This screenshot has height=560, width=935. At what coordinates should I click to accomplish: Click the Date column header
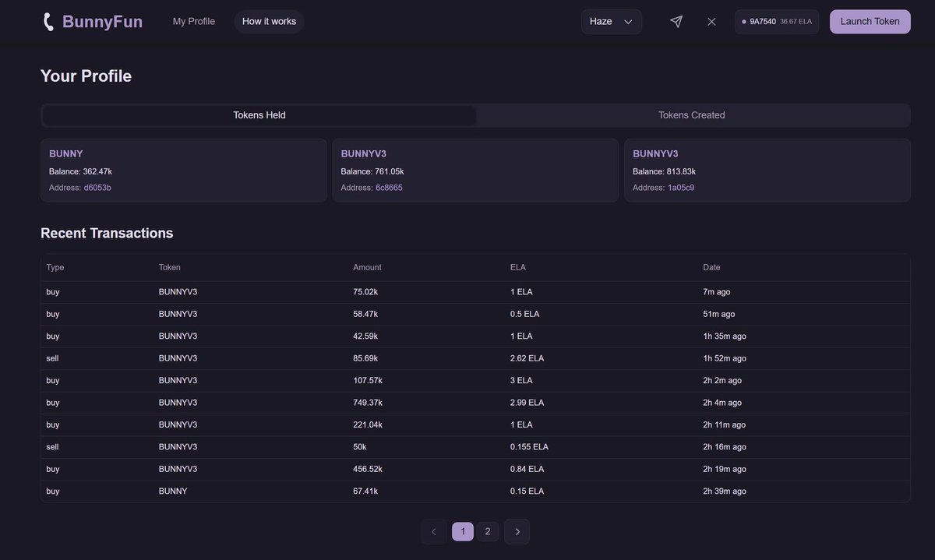click(x=712, y=267)
